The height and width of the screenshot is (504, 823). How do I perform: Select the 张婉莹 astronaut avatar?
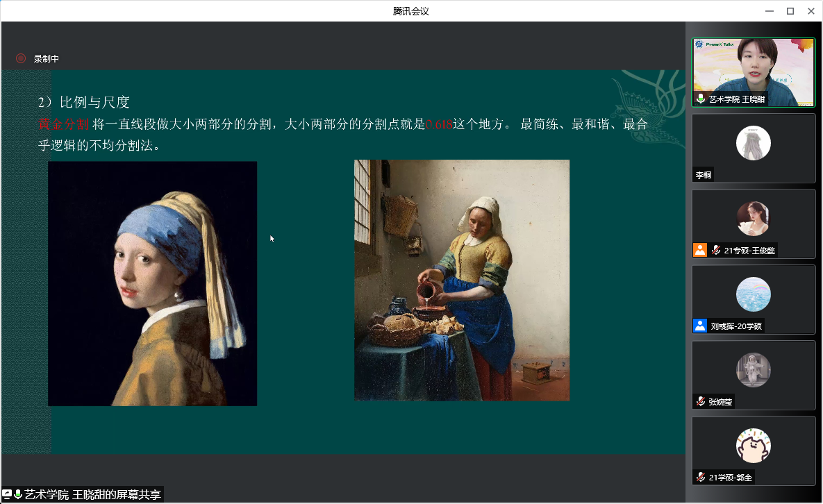tap(753, 370)
